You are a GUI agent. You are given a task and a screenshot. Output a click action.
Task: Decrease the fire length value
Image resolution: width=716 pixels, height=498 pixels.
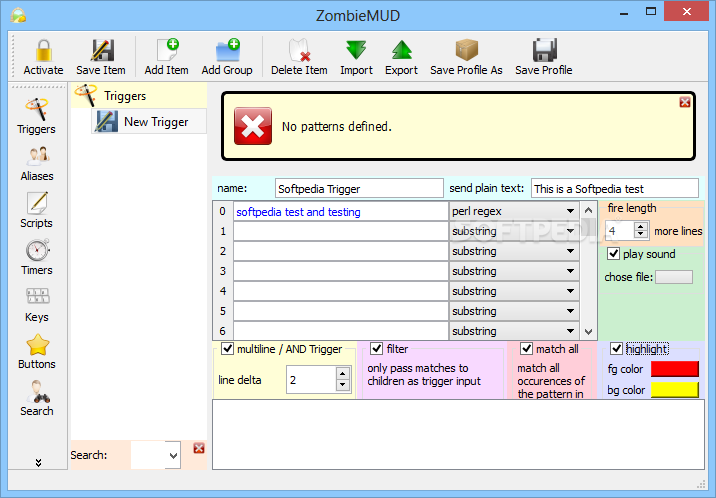pos(641,235)
